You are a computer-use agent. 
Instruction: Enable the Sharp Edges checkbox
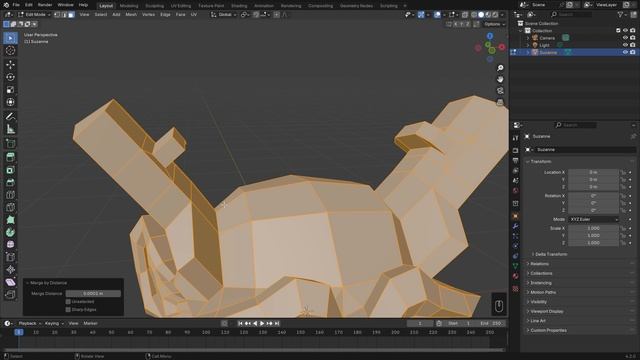(x=68, y=309)
